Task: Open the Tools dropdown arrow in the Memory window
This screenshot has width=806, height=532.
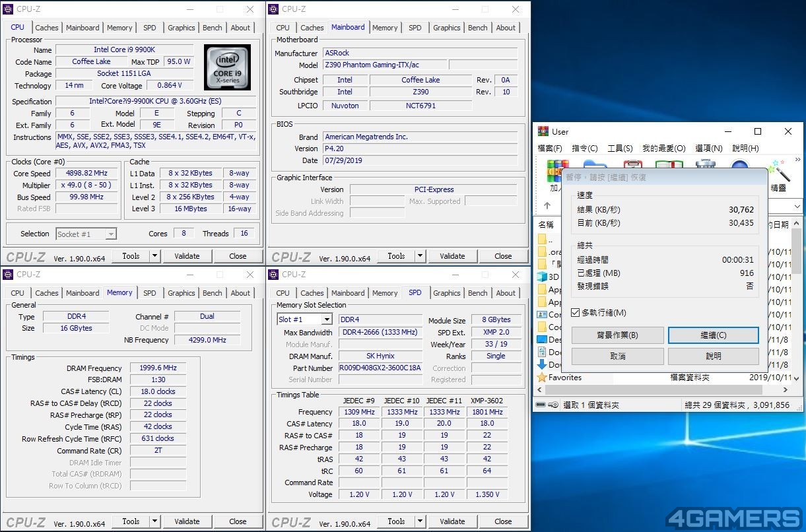Action: point(154,521)
